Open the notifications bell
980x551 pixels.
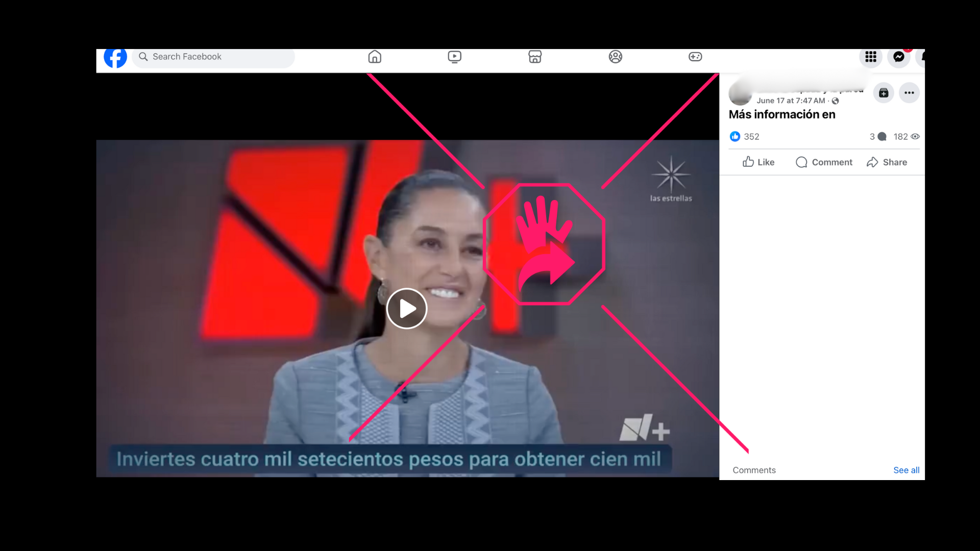point(921,57)
